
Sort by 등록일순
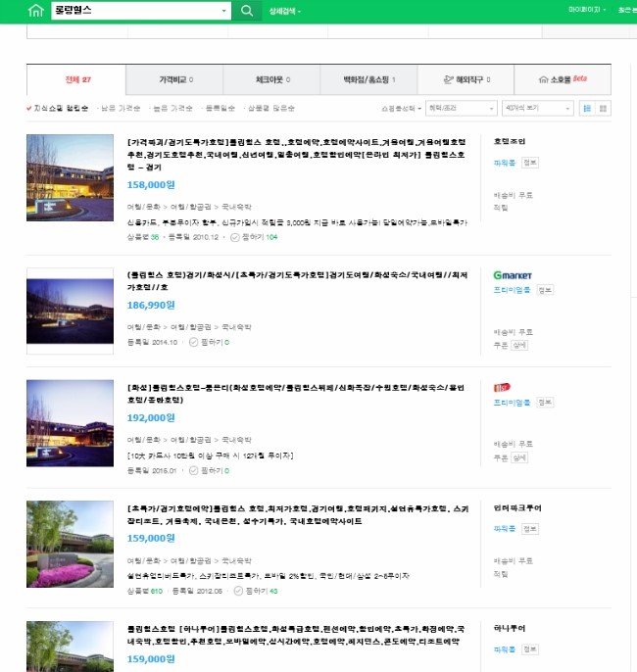click(x=219, y=109)
